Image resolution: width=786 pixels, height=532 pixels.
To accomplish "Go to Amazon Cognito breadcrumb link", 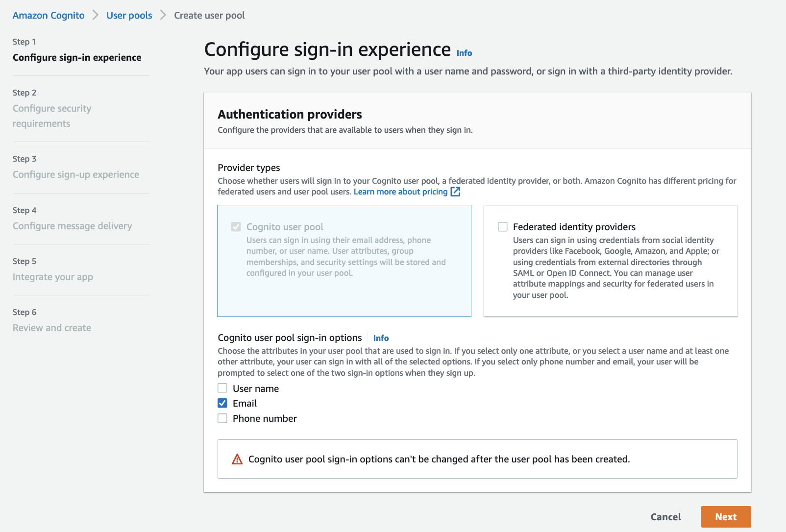I will (49, 15).
